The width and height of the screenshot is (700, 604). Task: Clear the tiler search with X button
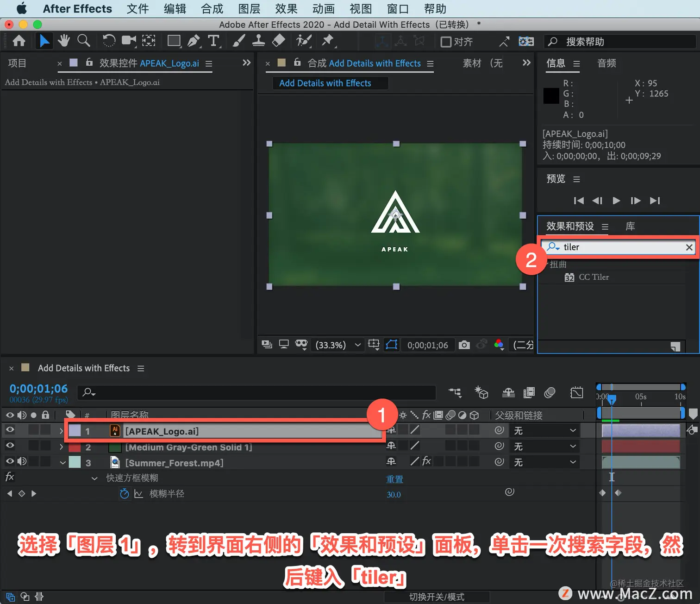pos(689,247)
